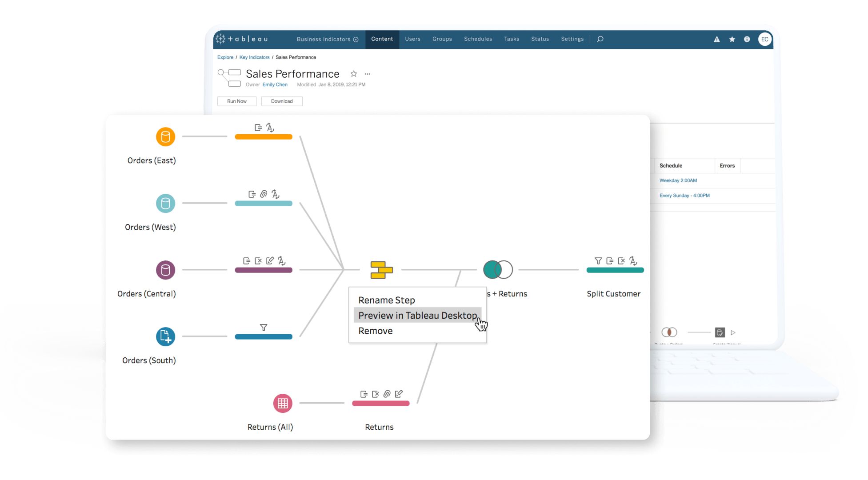Click the Download button
This screenshot has width=868, height=480.
click(x=282, y=101)
